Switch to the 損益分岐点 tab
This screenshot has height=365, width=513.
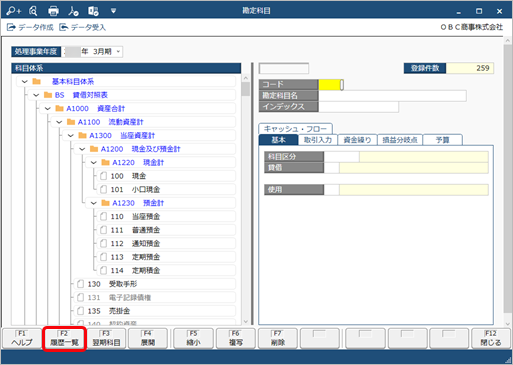tap(400, 140)
